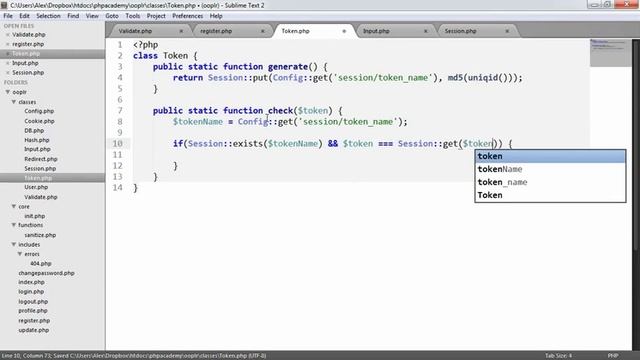Click the Sublime Text title bar icon
This screenshot has height=360, width=640.
4,5
